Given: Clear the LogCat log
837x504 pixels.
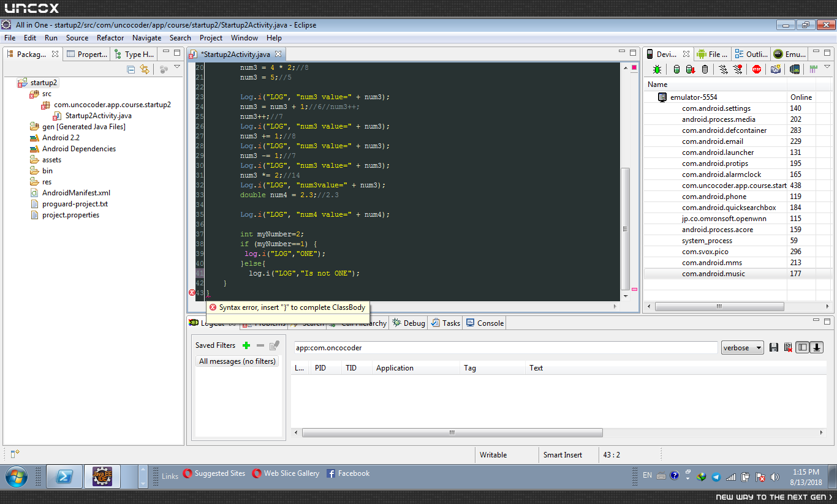Looking at the screenshot, I should [x=788, y=348].
